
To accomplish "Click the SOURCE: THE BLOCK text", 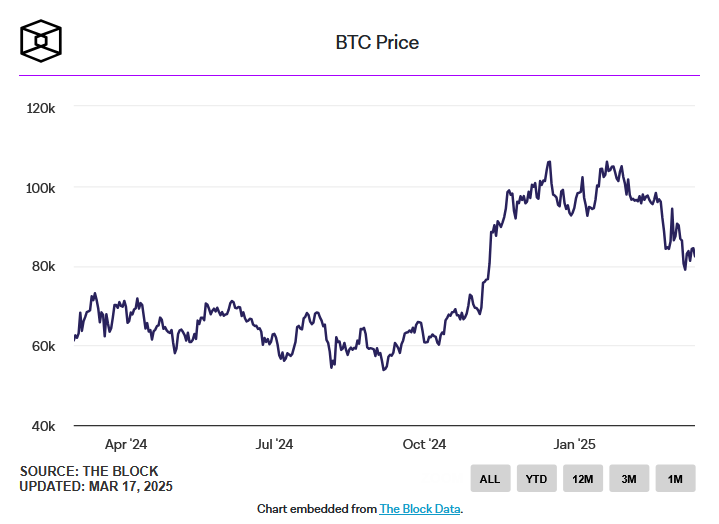I will pyautogui.click(x=89, y=471).
